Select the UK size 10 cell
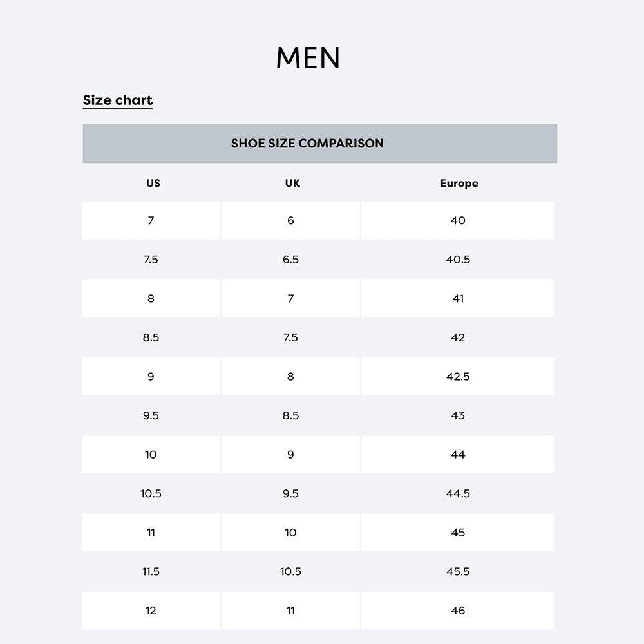The height and width of the screenshot is (644, 644). click(x=290, y=533)
